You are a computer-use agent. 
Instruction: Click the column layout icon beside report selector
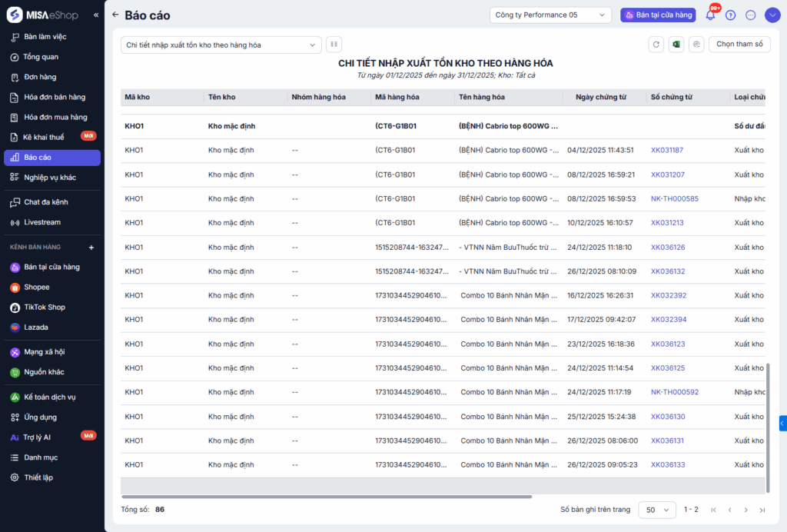334,45
